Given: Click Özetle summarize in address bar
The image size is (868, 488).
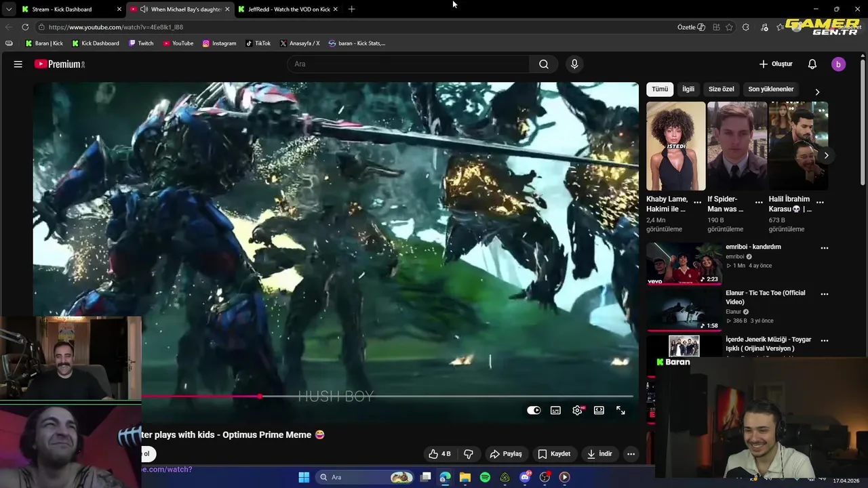Looking at the screenshot, I should (x=691, y=27).
